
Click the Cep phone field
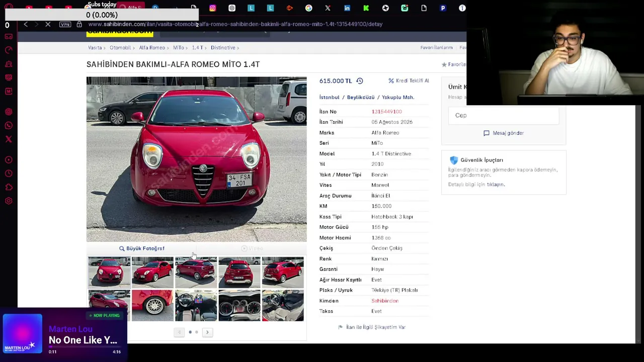(x=504, y=116)
